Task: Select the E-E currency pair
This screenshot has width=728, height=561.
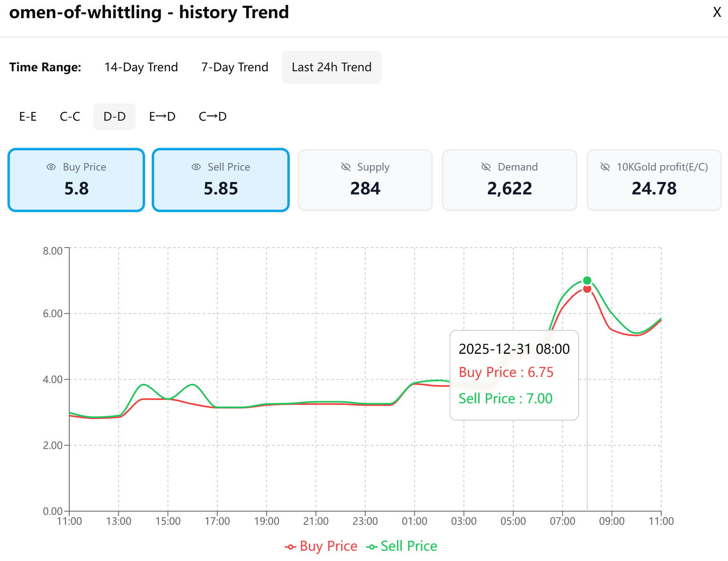Action: 28,117
